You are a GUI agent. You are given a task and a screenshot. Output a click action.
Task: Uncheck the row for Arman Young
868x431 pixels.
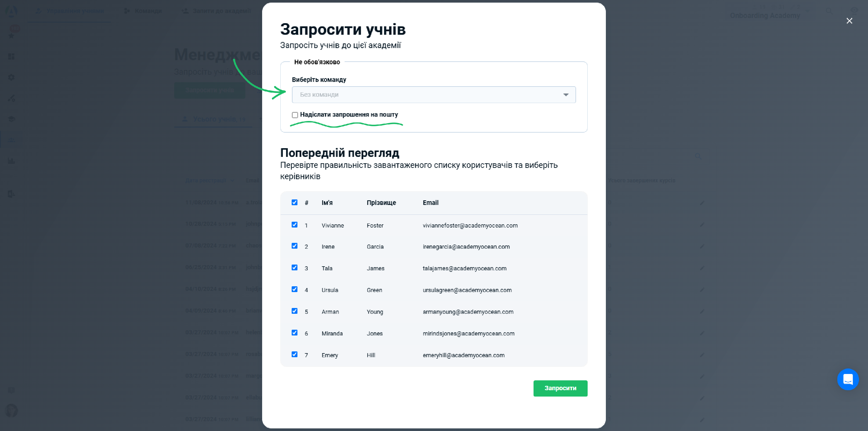295,311
